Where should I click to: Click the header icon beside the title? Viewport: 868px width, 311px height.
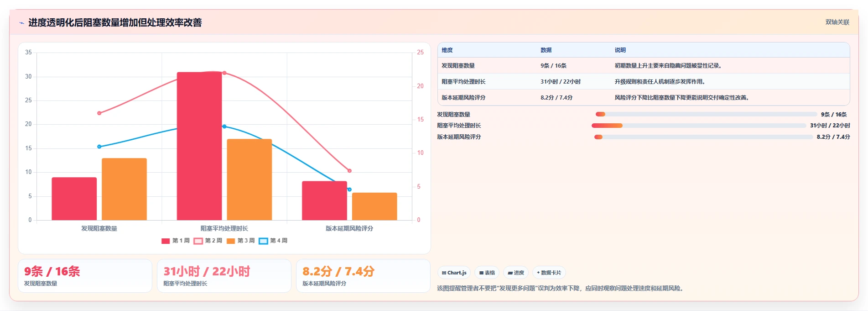[x=21, y=23]
